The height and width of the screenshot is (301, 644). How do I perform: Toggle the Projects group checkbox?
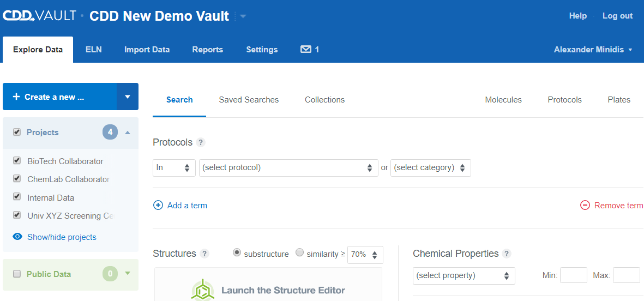pyautogui.click(x=17, y=132)
